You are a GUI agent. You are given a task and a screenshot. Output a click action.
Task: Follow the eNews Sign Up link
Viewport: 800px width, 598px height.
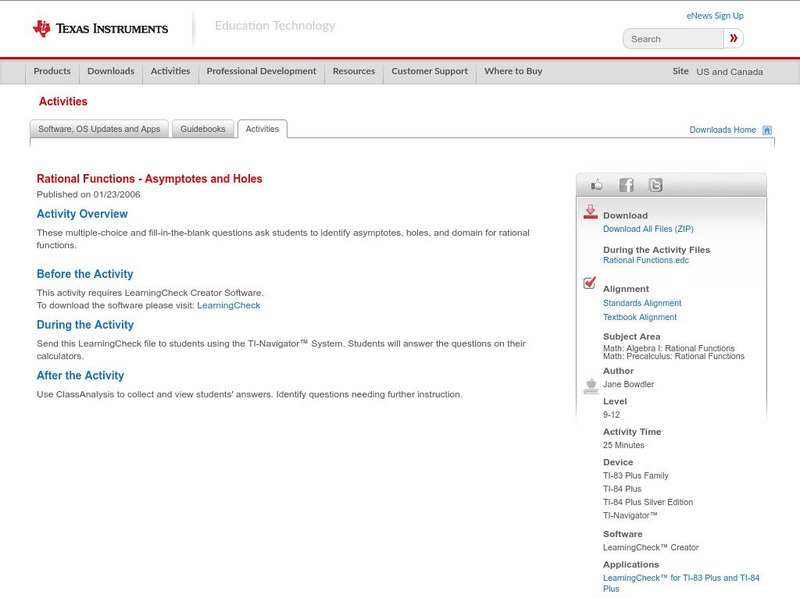coord(715,16)
